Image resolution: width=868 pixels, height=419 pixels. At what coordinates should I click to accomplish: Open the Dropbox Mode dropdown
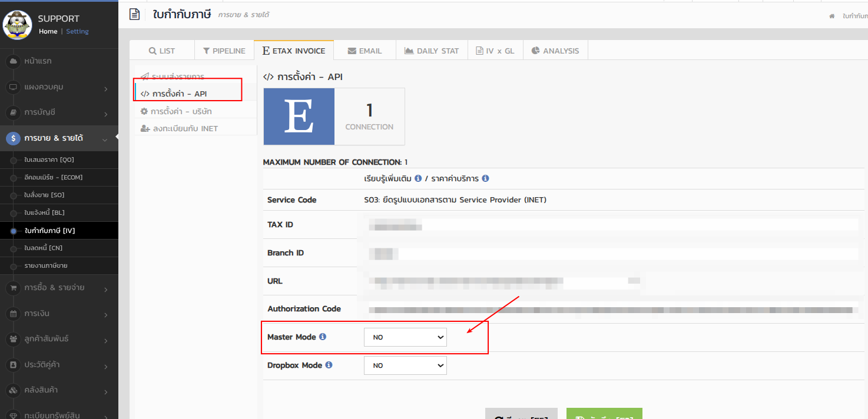(405, 365)
